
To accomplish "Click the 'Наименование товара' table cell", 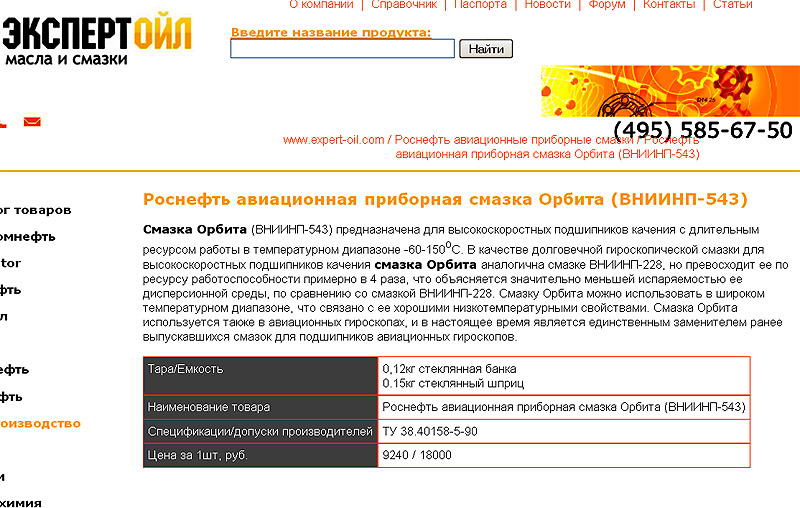I will pos(261,407).
